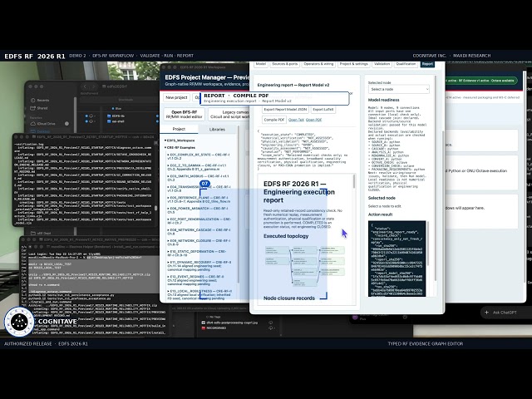Click the Action result scrollbar
This screenshot has width=532, height=399.
(x=426, y=244)
